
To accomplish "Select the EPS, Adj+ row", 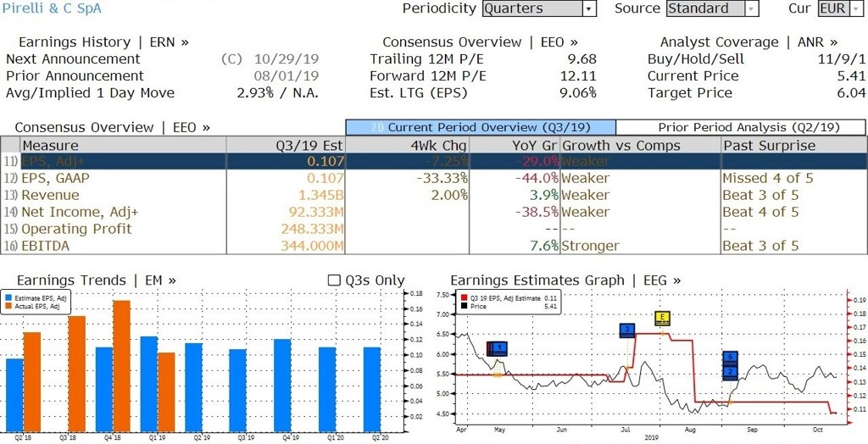I will (432, 162).
